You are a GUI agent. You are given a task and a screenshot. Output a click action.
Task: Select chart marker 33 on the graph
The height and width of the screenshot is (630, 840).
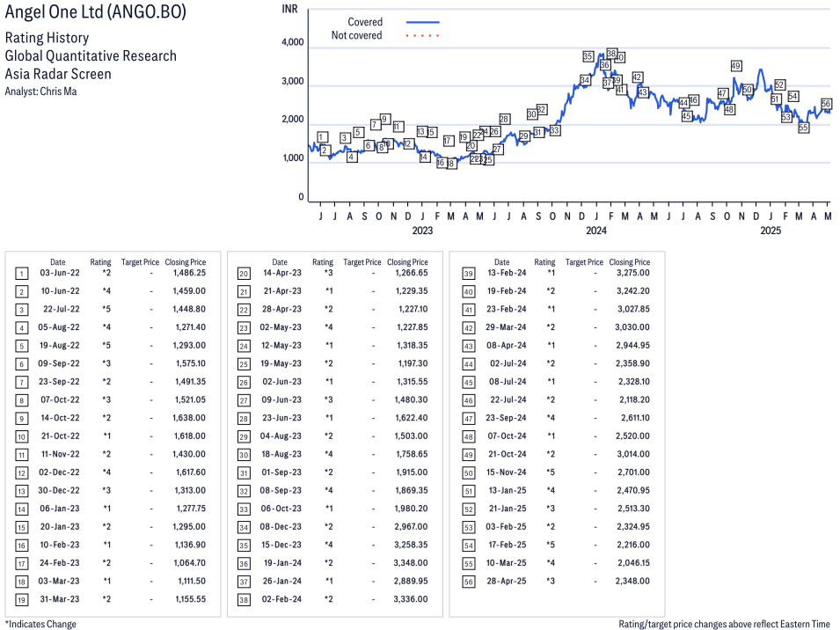555,130
